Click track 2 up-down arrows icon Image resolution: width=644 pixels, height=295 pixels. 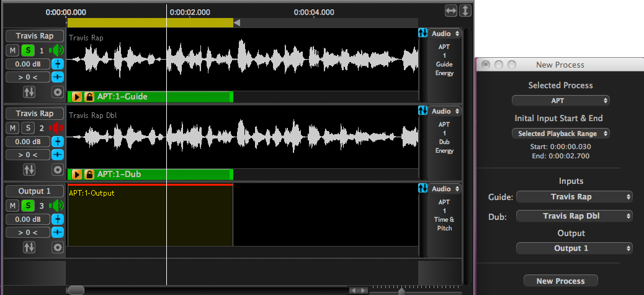point(29,170)
